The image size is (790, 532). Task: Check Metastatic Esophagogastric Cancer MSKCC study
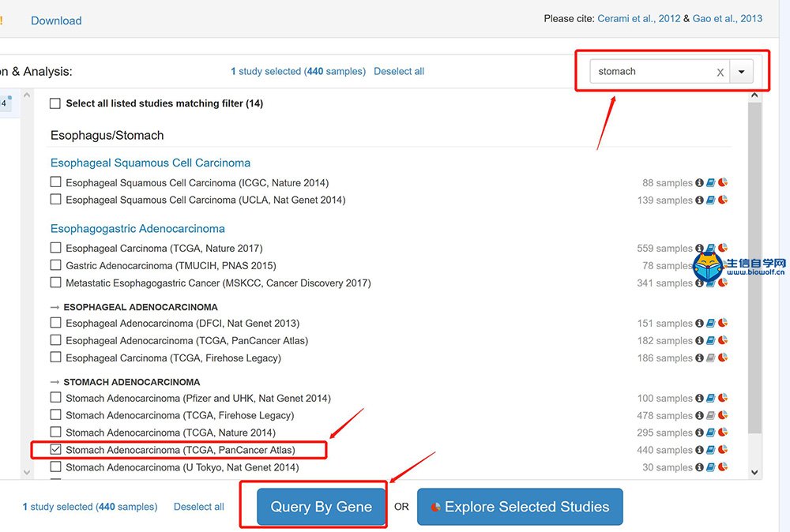coord(56,283)
